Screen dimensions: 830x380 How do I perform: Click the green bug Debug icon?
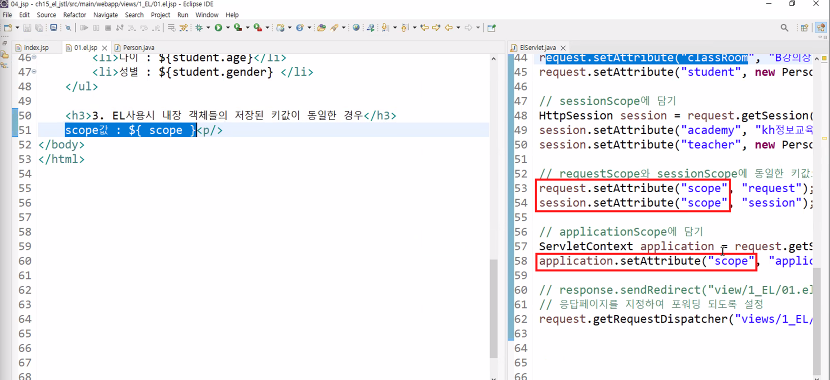click(x=199, y=28)
